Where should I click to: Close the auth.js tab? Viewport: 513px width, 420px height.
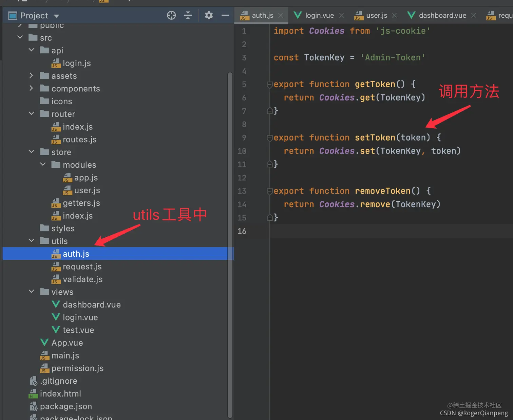tap(281, 15)
